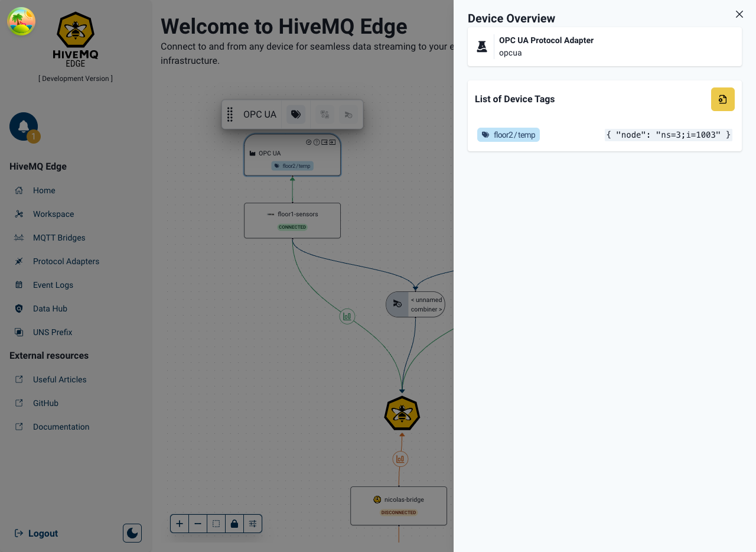Open the GitHub external link
This screenshot has width=756, height=552.
[45, 403]
